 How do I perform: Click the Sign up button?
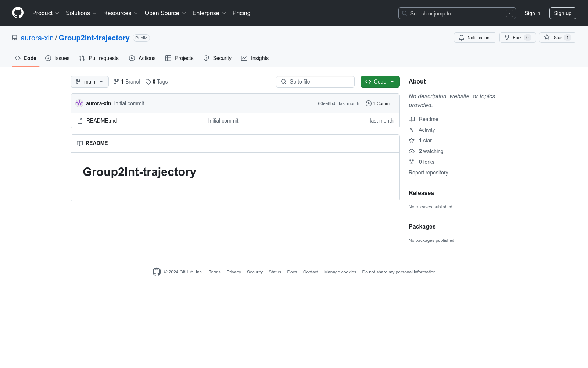[x=563, y=13]
